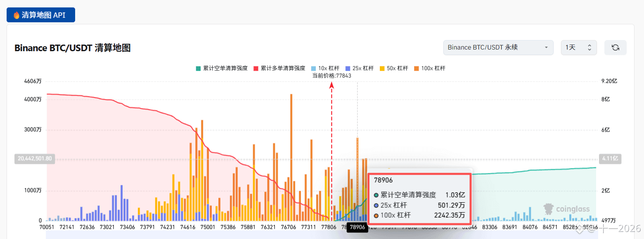This screenshot has height=239, width=644.
Task: Click the 20,442,501.80 left axis marker
Action: pyautogui.click(x=35, y=159)
